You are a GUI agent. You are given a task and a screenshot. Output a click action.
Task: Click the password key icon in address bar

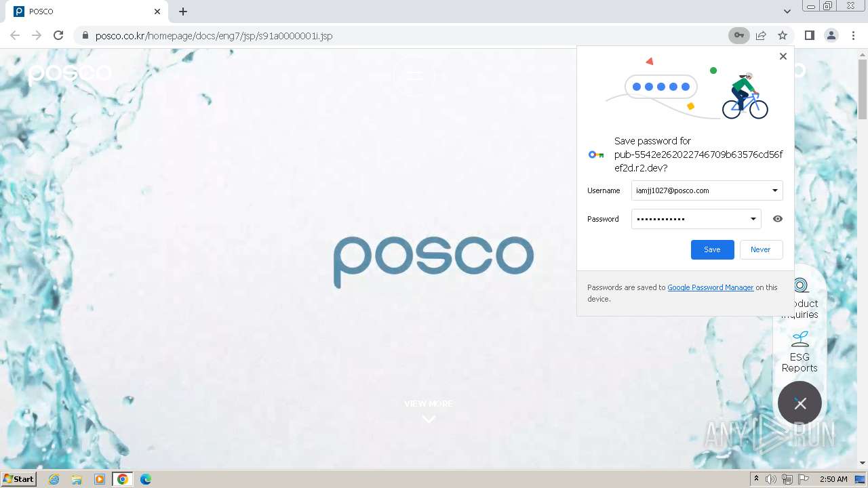(739, 35)
